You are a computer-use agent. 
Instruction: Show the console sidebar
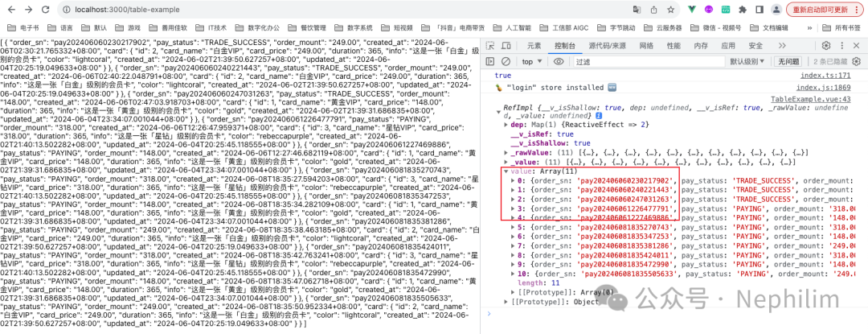pyautogui.click(x=490, y=61)
